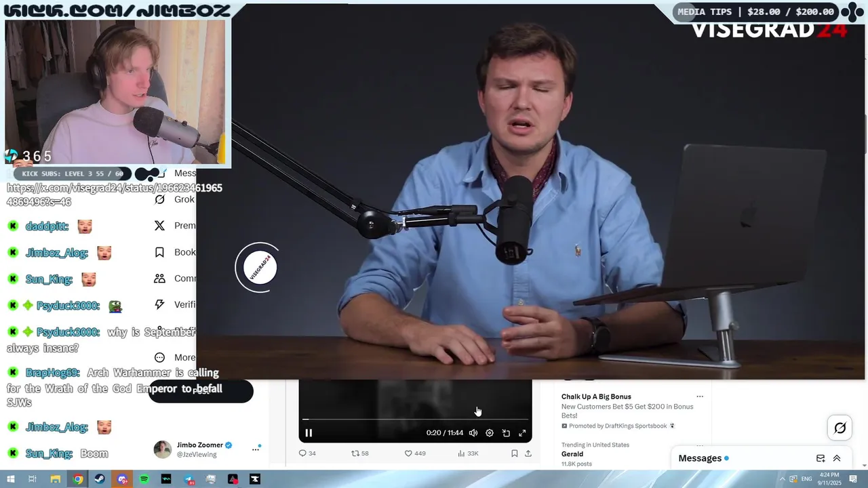
Task: Expand the X video to fullscreen
Action: [x=522, y=433]
